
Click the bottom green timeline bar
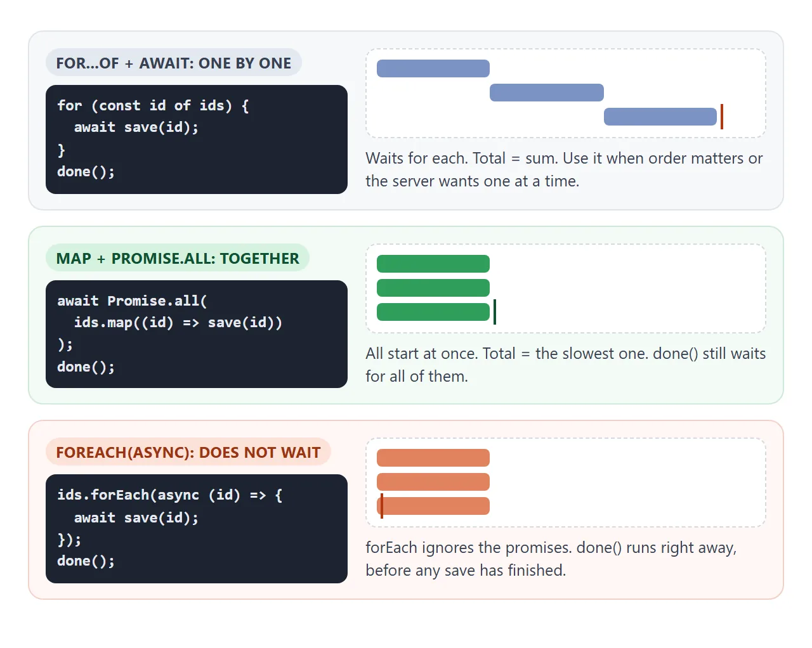pos(433,312)
